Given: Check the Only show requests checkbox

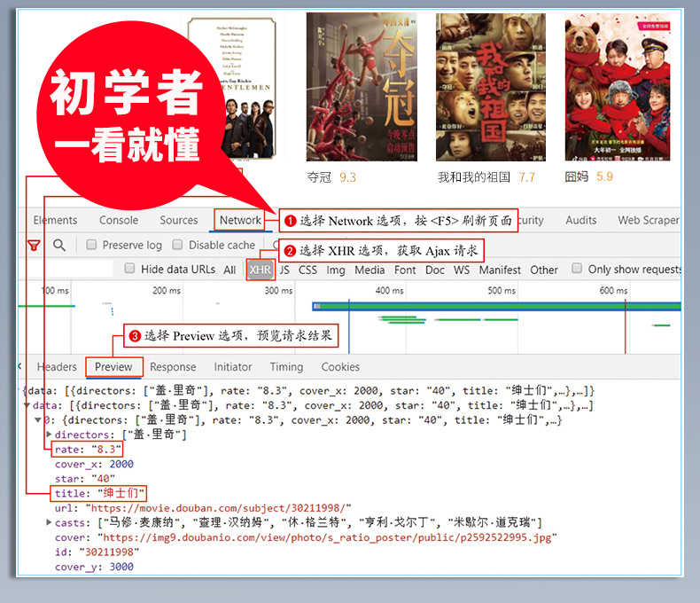Looking at the screenshot, I should coord(577,268).
